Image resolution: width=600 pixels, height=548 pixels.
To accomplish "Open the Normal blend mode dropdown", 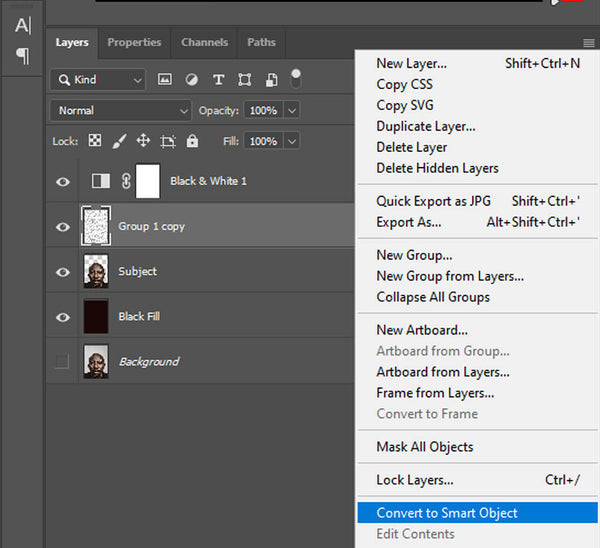I will (x=121, y=111).
